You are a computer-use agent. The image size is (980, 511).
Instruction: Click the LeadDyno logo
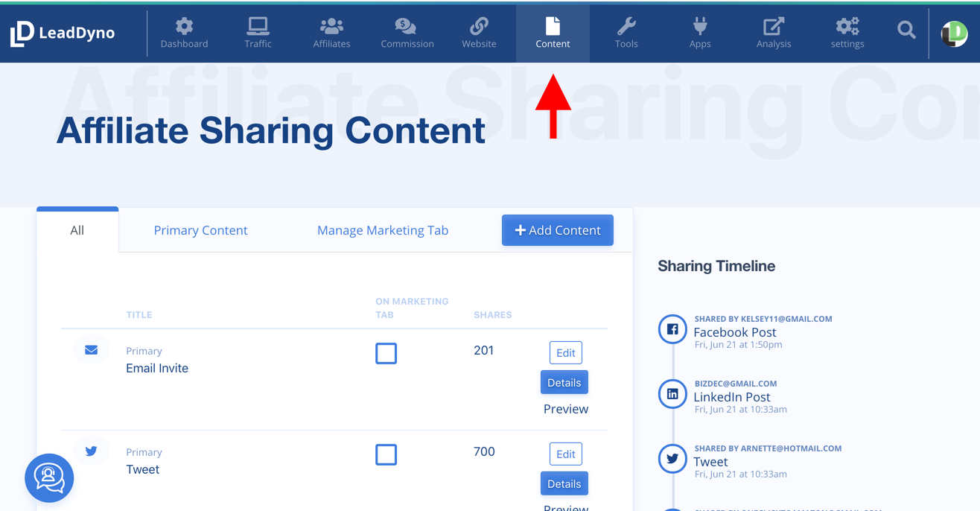63,34
